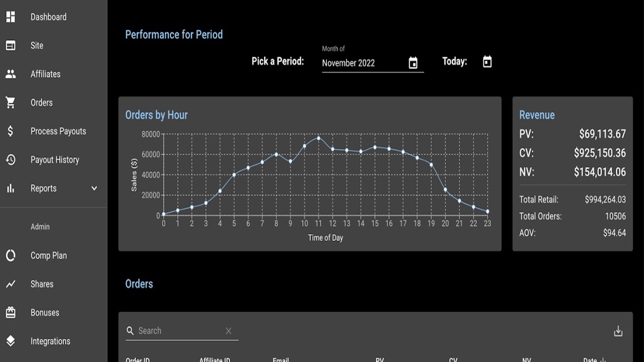Click the download icon above the orders table

618,330
